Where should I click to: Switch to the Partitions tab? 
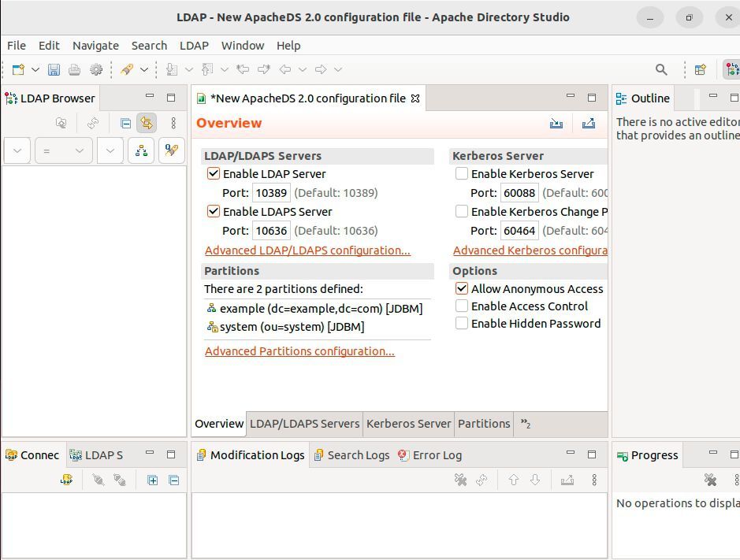click(484, 424)
